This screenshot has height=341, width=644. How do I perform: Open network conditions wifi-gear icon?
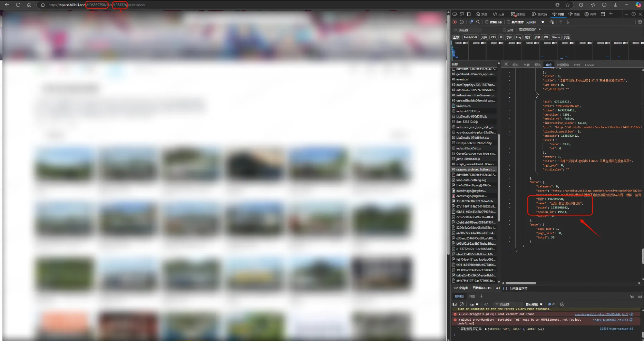(552, 22)
